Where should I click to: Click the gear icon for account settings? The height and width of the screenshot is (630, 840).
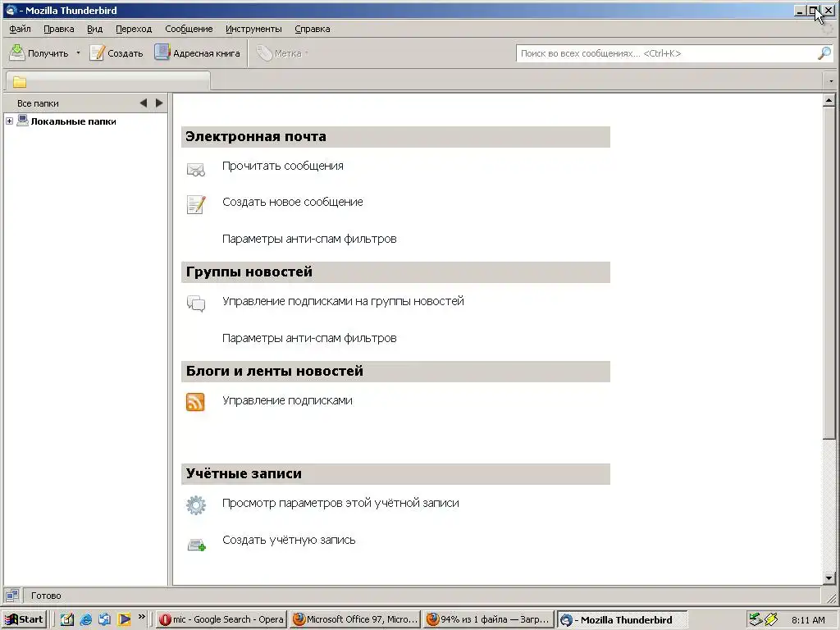[x=195, y=504]
